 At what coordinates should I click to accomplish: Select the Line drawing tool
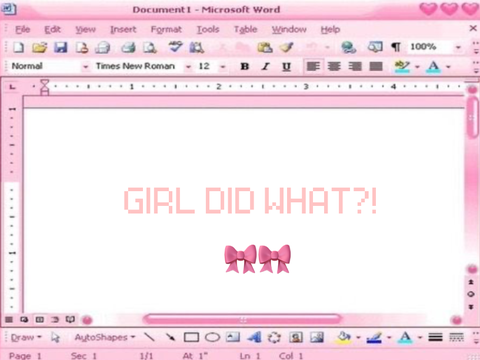coord(149,337)
